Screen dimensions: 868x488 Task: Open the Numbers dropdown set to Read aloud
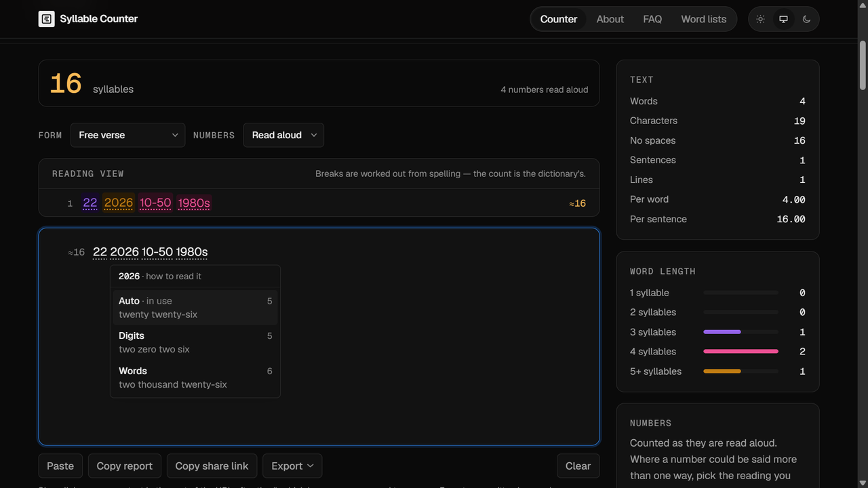(283, 135)
